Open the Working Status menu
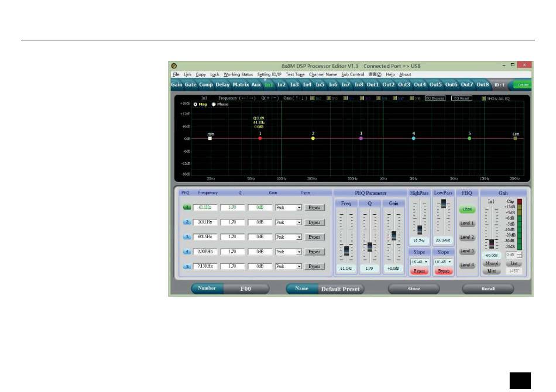This screenshot has height=392, width=556. click(x=238, y=74)
